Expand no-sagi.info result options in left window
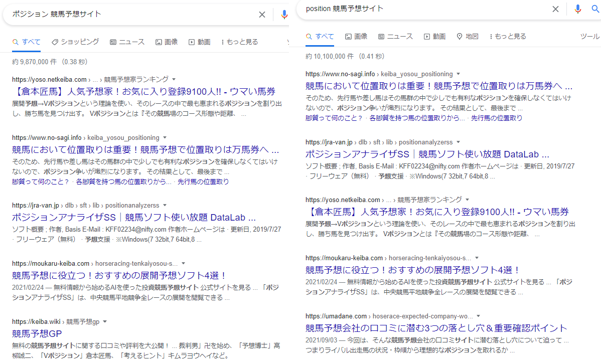601x364 pixels. (165, 137)
